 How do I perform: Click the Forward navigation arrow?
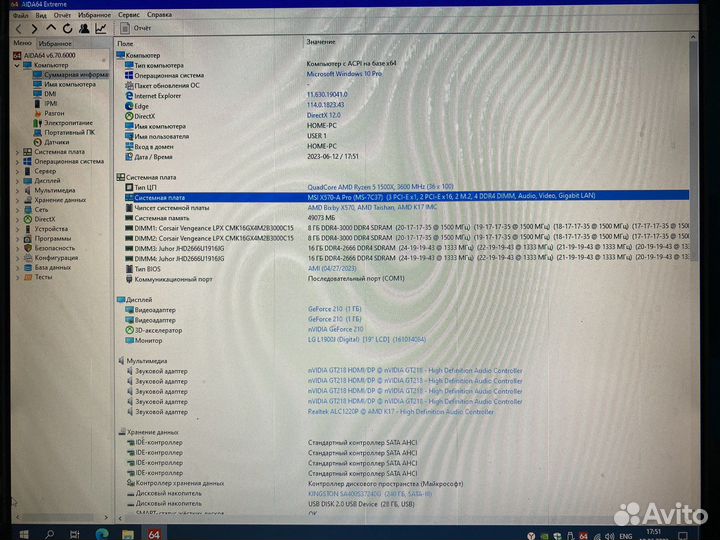tap(34, 29)
